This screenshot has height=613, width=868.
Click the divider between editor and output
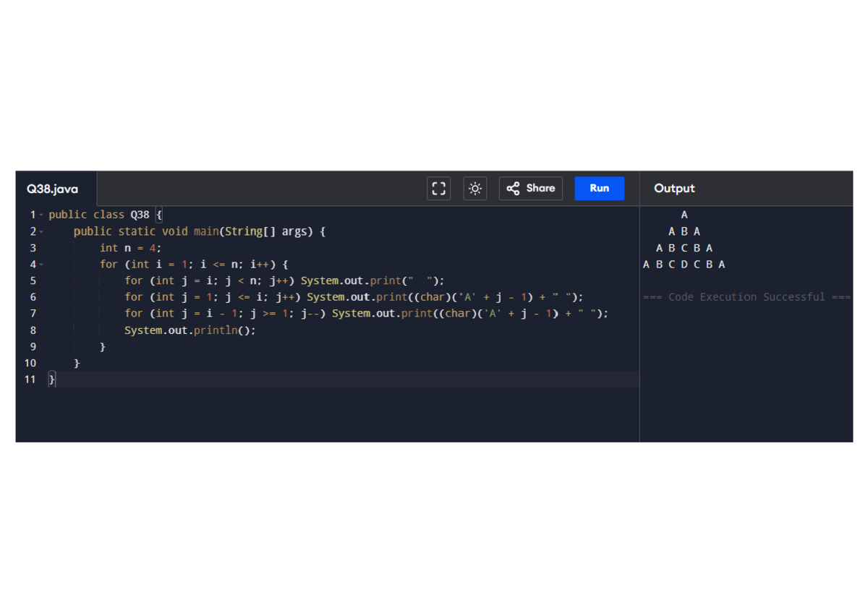(639, 324)
